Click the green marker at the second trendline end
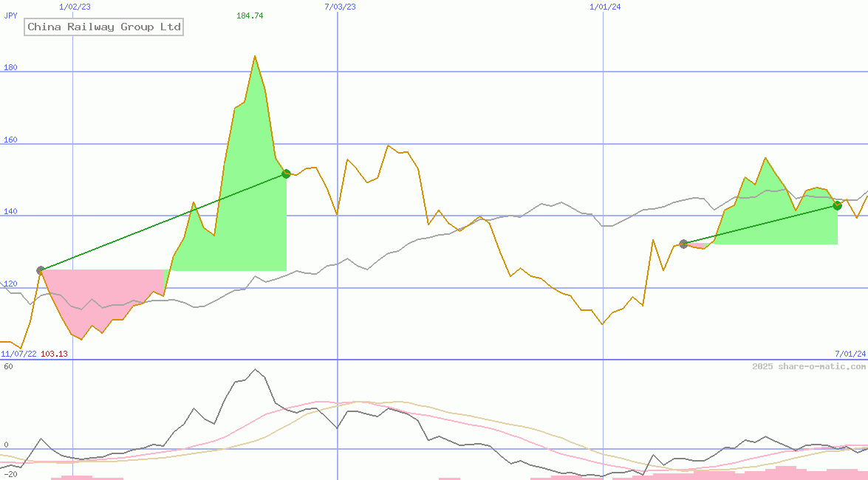868x480 pixels. 837,206
